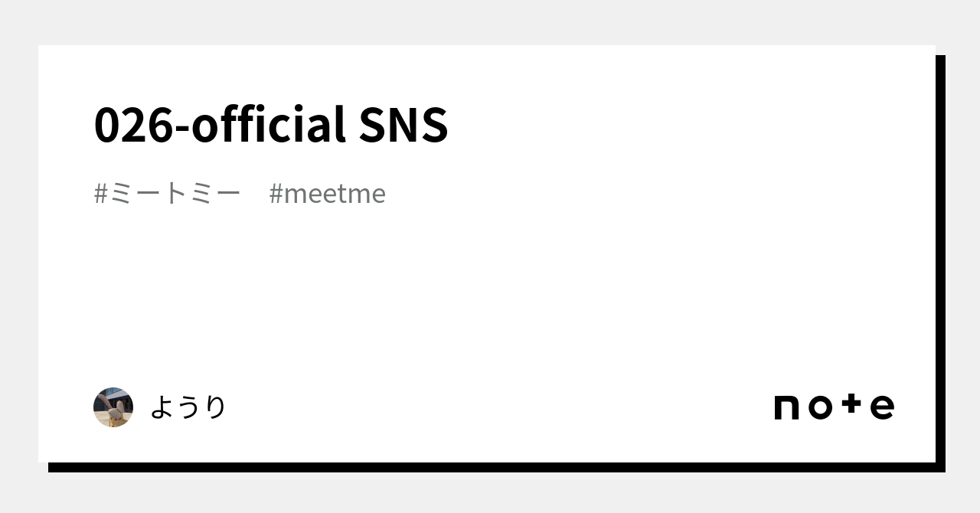
Task: Select the rabbit plush in the avatar
Action: coord(115,414)
